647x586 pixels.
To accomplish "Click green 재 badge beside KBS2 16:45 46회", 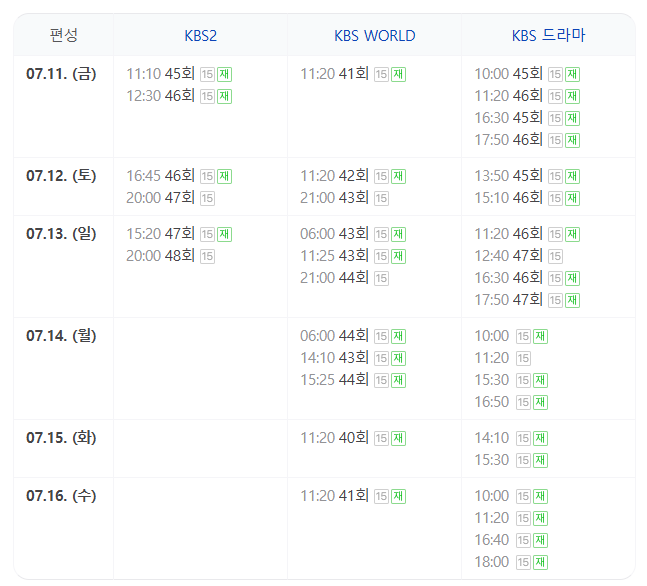I will click(x=224, y=176).
